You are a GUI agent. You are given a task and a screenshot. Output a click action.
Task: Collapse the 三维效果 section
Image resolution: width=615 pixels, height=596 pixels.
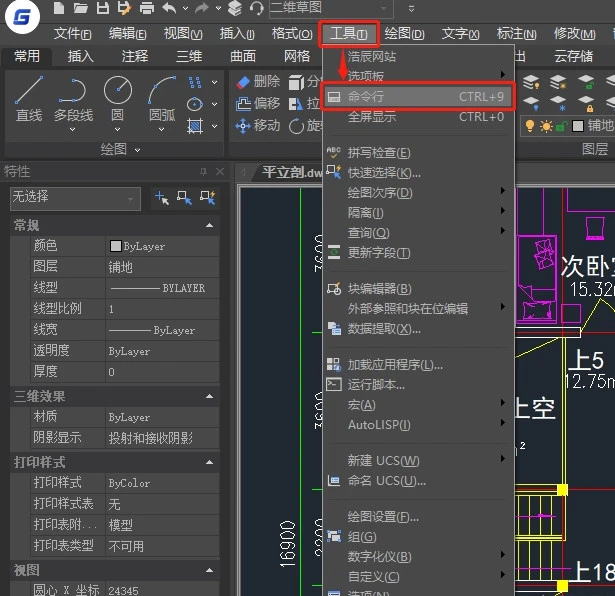209,396
